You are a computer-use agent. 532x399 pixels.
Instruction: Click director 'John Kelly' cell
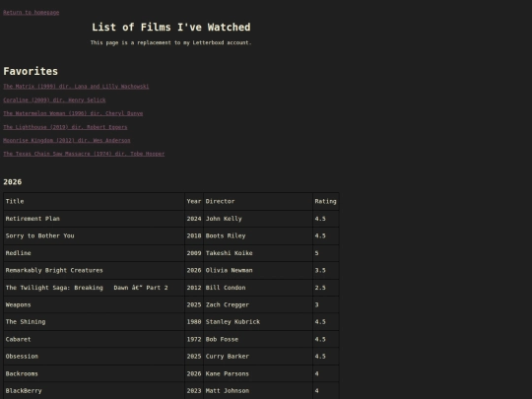258,219
